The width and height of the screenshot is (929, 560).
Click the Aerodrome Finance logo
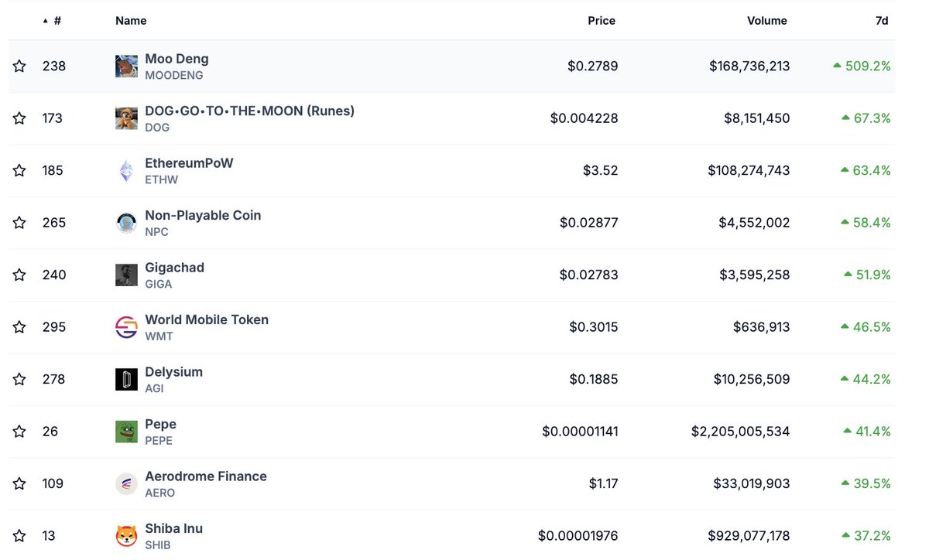pyautogui.click(x=126, y=484)
